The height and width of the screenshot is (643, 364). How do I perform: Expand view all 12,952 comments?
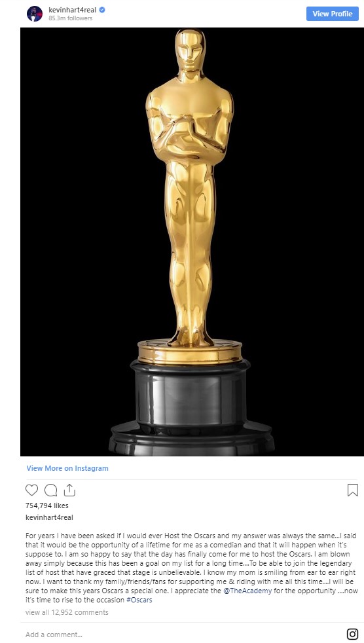click(67, 612)
